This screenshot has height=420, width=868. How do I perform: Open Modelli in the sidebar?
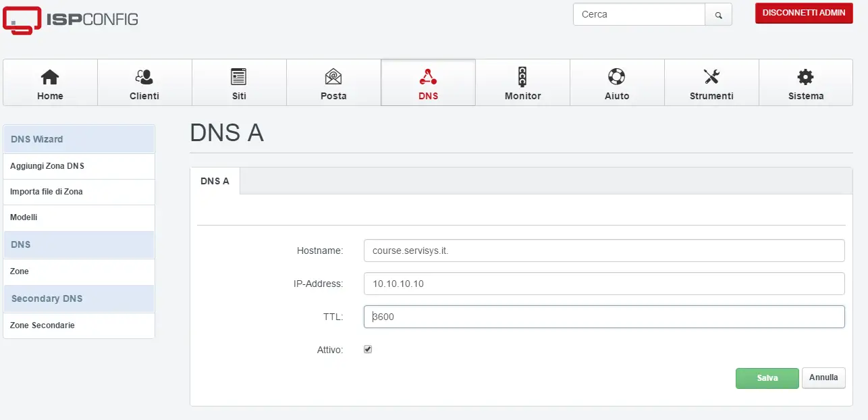point(79,217)
